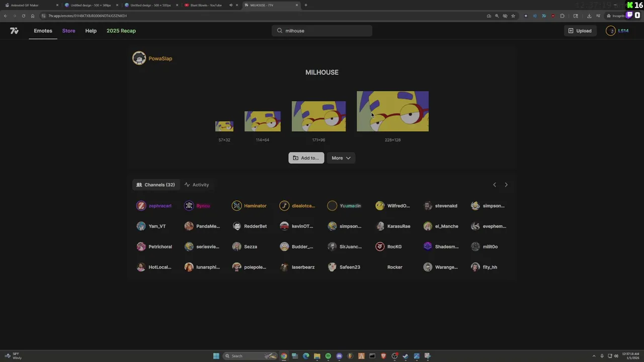Mute the YouTube tab audio icon
Image resolution: width=644 pixels, height=362 pixels.
[231, 5]
